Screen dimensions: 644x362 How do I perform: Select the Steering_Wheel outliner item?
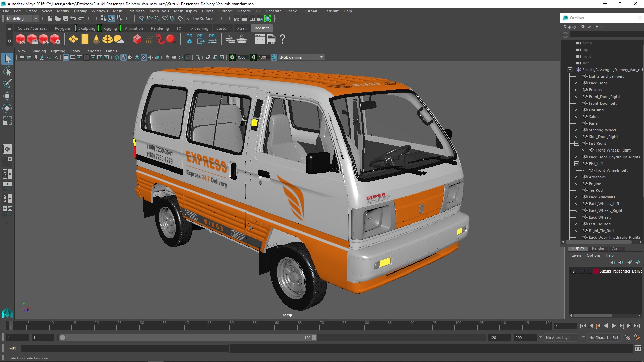pyautogui.click(x=602, y=130)
